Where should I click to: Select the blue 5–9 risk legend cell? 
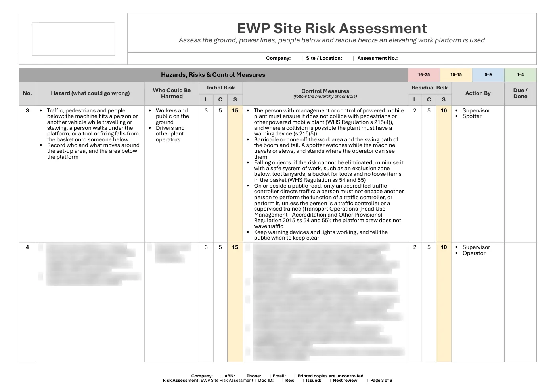click(x=488, y=74)
